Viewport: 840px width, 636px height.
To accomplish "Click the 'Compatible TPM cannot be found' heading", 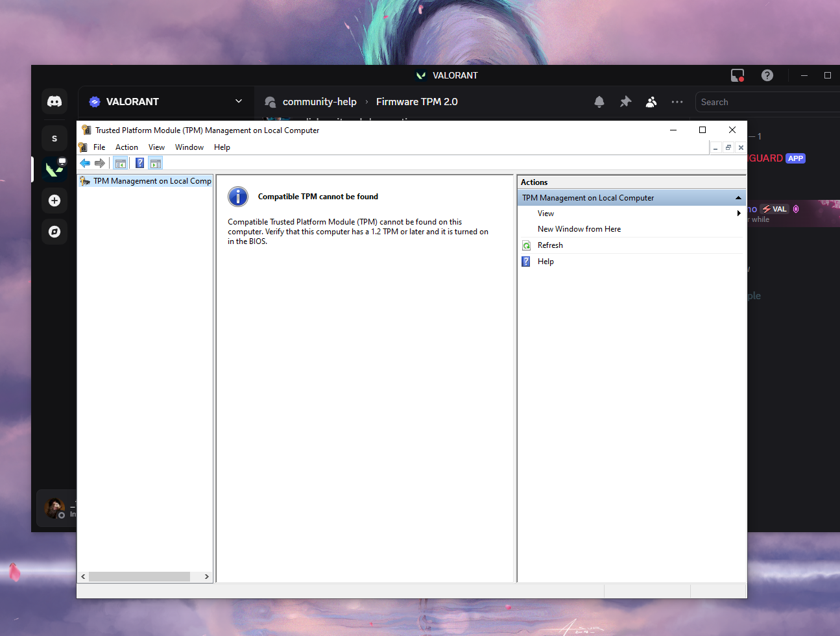I will tap(318, 197).
